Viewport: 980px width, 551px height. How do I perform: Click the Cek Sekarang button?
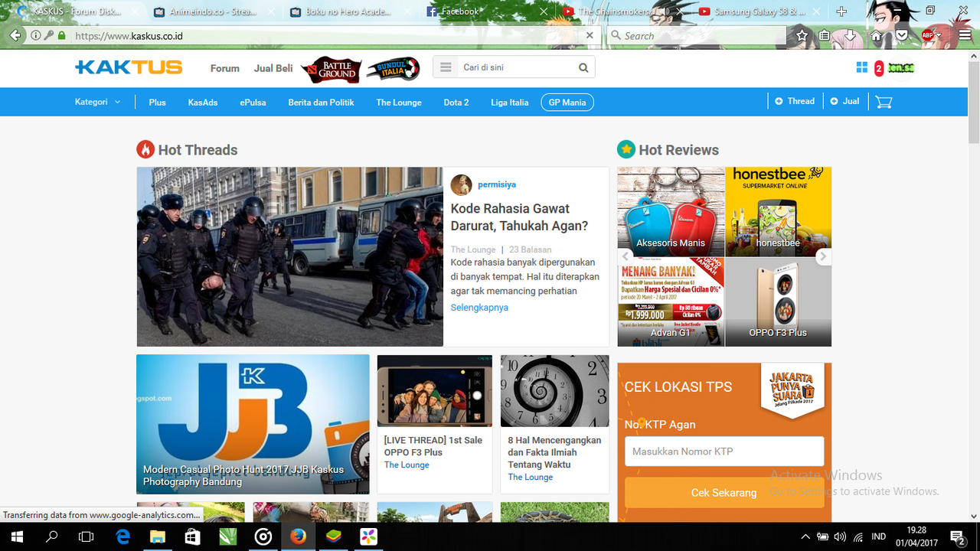724,493
